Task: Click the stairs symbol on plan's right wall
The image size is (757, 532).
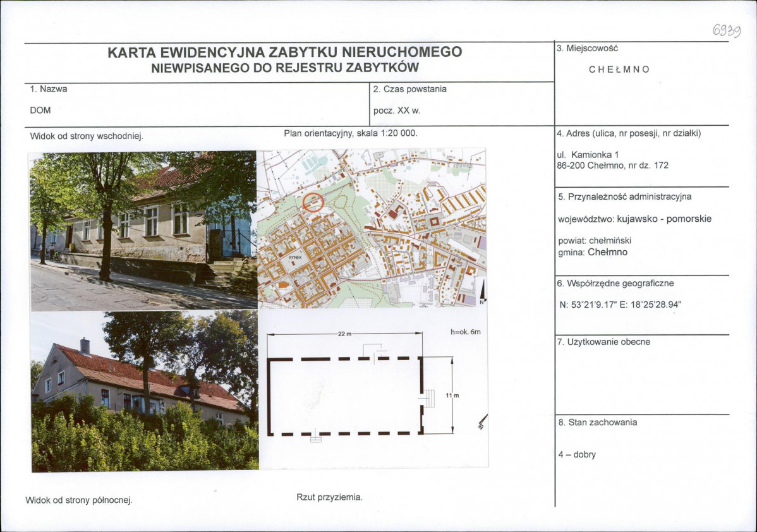Action: [428, 398]
